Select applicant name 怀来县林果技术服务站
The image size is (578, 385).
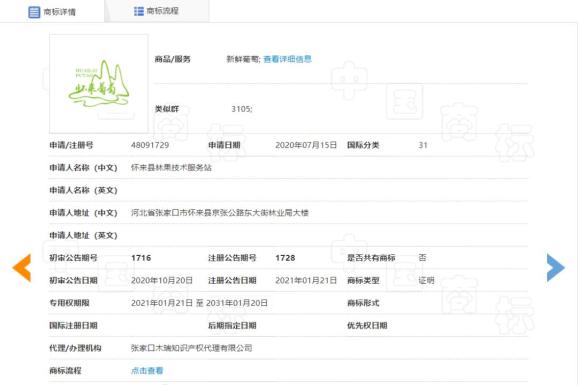tap(171, 168)
